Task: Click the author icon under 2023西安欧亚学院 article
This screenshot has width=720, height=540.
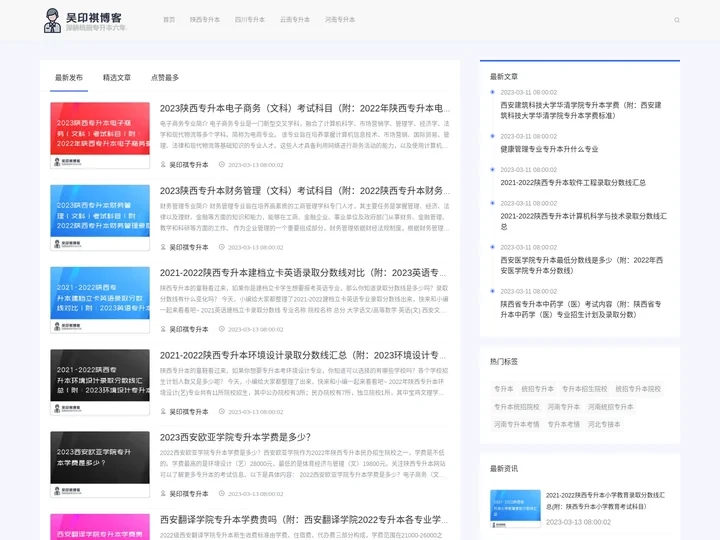Action: pos(163,494)
